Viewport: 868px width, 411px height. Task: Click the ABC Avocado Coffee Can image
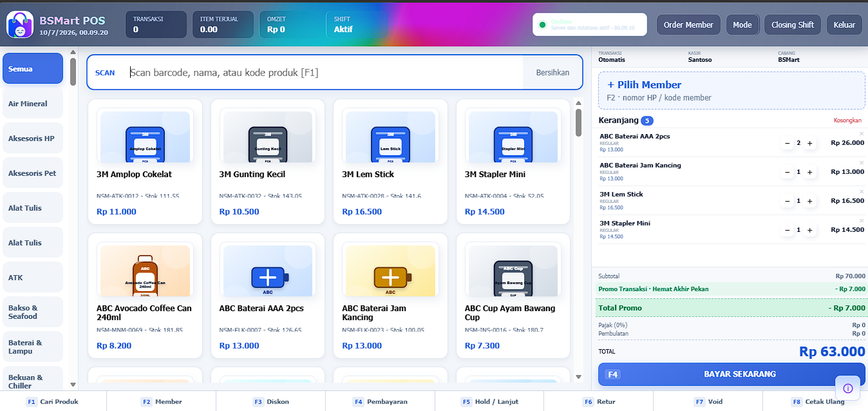pyautogui.click(x=145, y=270)
